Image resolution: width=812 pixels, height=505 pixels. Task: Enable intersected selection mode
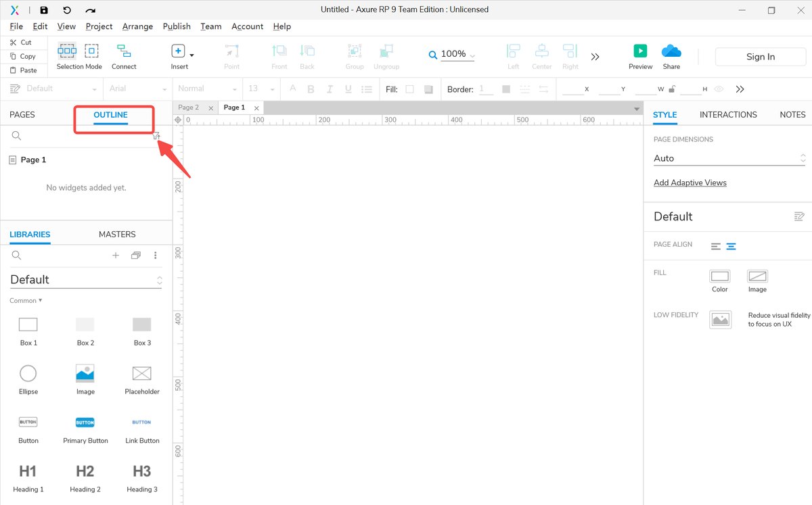tap(67, 51)
